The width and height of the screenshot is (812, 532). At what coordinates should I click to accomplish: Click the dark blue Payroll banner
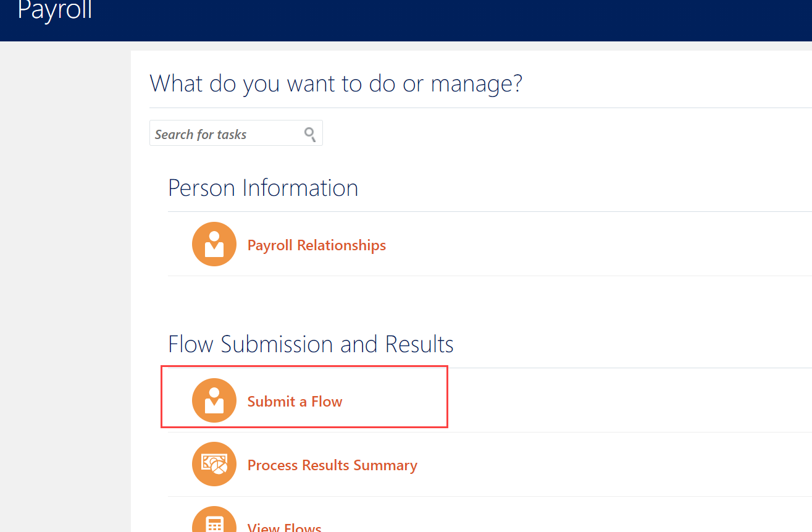point(406,20)
